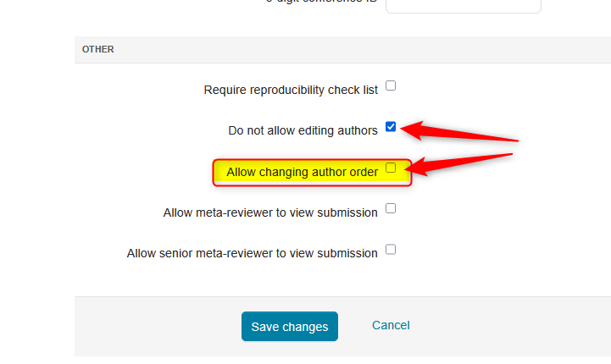Tick Allow changing author order checkbox
This screenshot has height=364, width=611.
click(391, 168)
